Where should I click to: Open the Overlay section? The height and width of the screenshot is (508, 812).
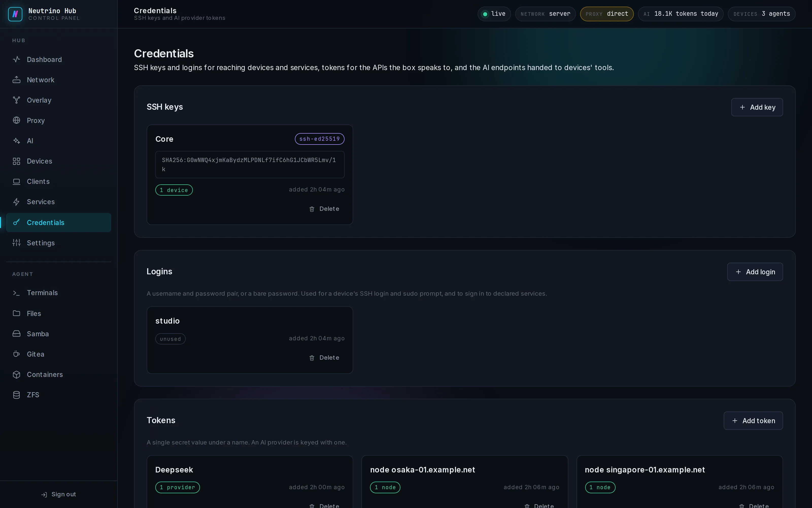pyautogui.click(x=58, y=100)
